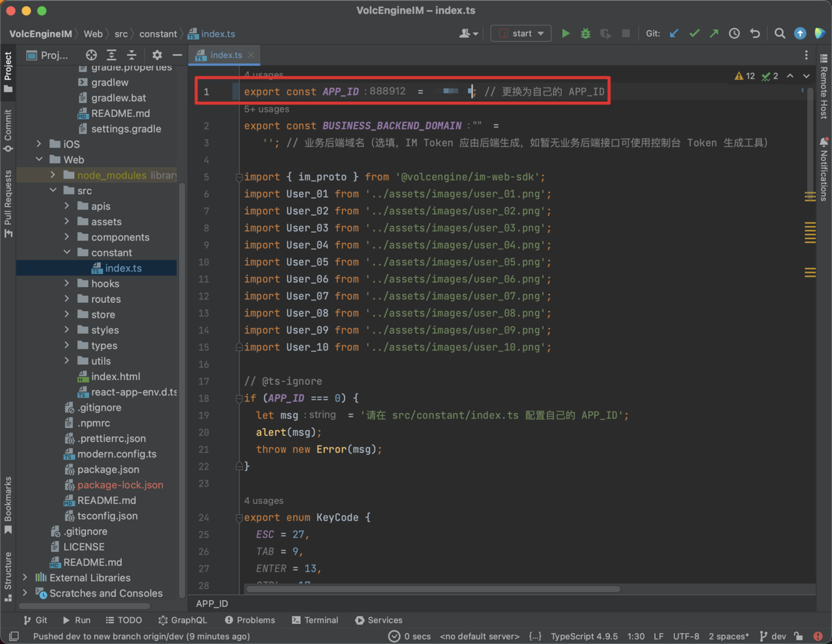Image resolution: width=832 pixels, height=644 pixels.
Task: Open the start run configuration dropdown
Action: coord(521,34)
